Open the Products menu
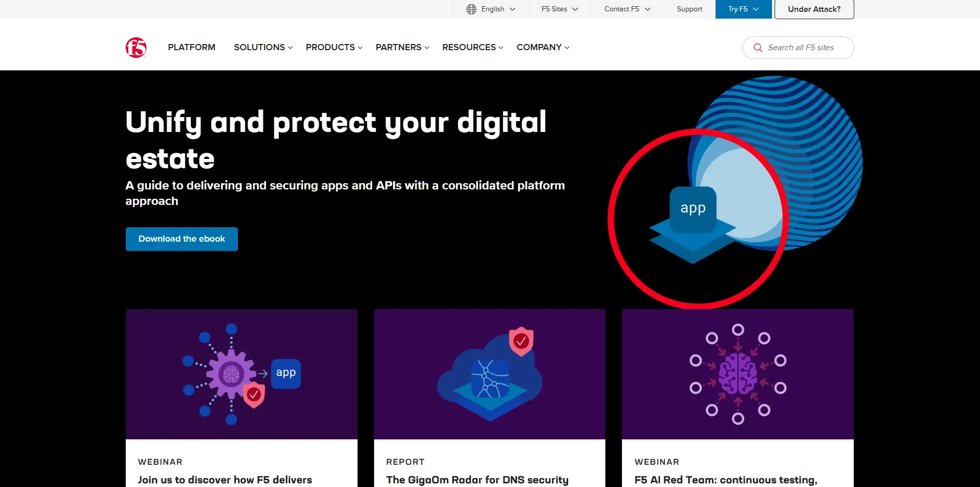This screenshot has width=980, height=487. tap(334, 47)
